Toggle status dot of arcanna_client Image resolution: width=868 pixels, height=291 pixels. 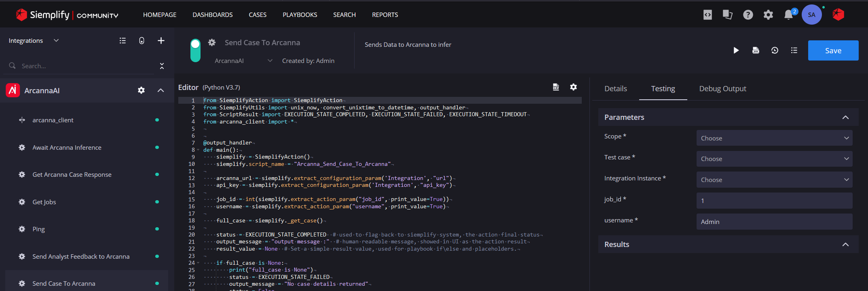click(157, 120)
